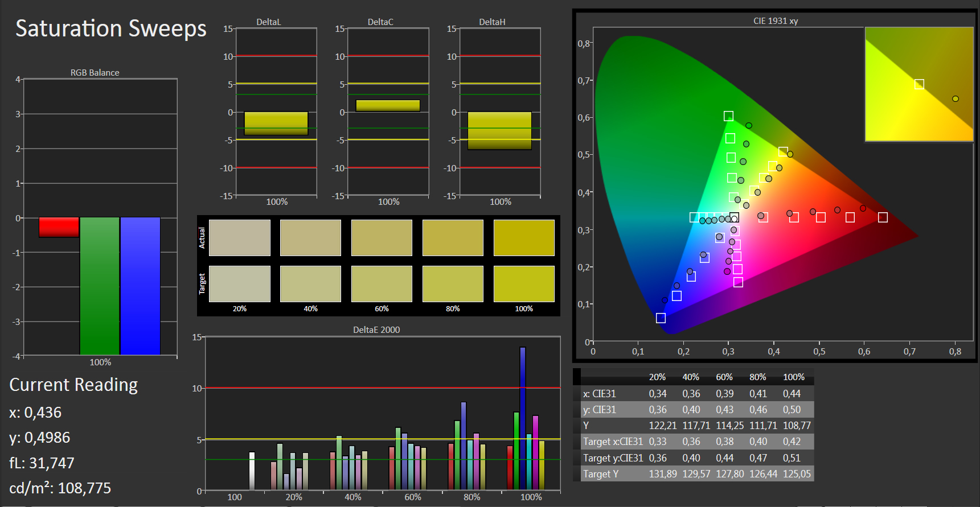Click the zoomed yellow inset of CIE chart
The image size is (980, 507).
919,84
